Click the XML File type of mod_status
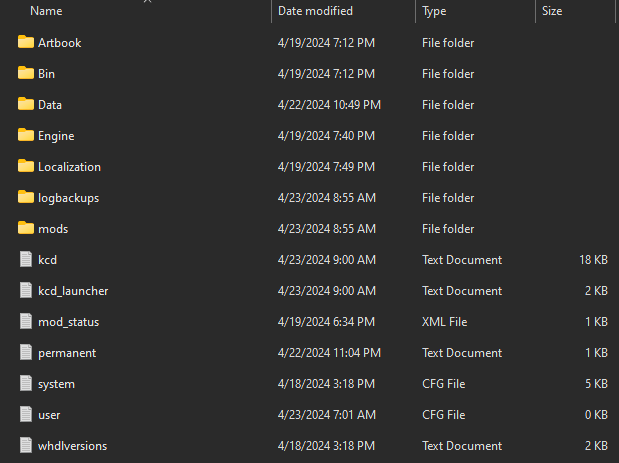This screenshot has height=463, width=619. tap(445, 322)
